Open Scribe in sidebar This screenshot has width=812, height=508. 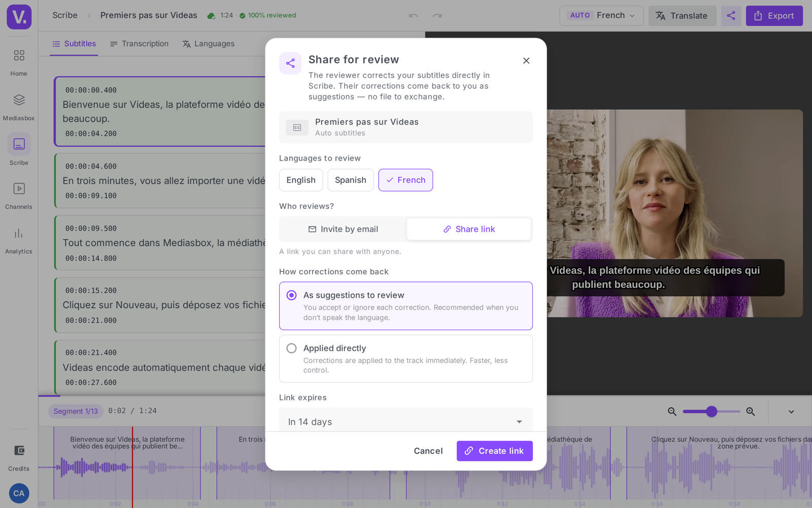pyautogui.click(x=19, y=150)
